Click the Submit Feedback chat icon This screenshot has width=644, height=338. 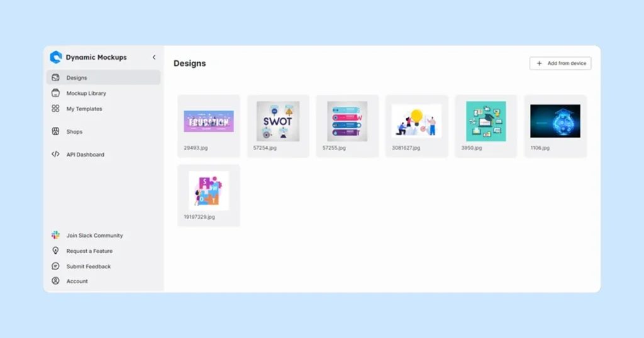point(55,266)
